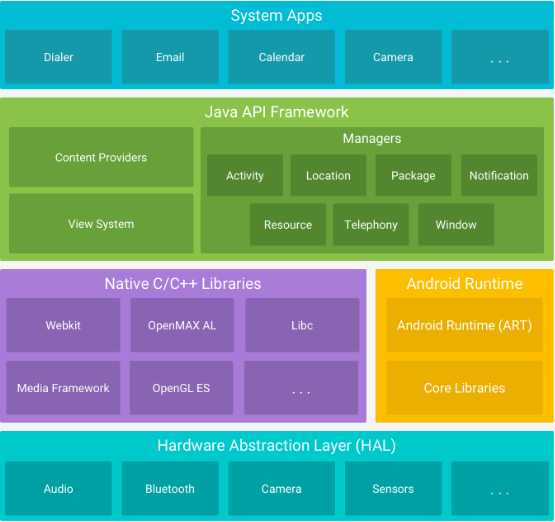555x522 pixels.
Task: Select the Window manager box
Action: (456, 224)
